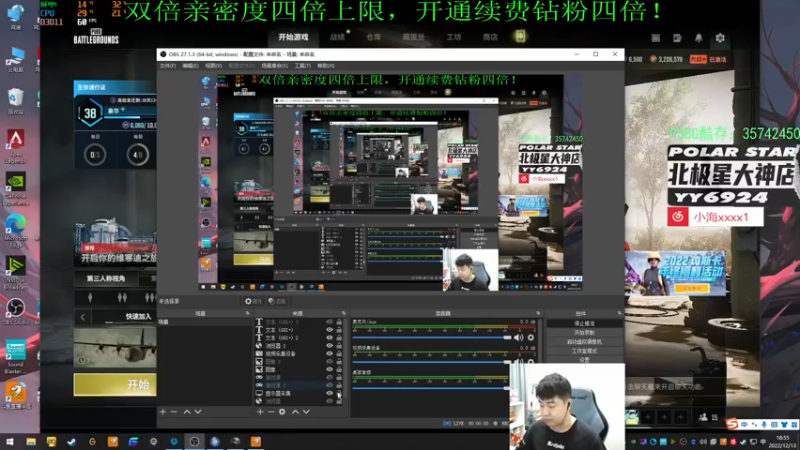This screenshot has height=450, width=800.
Task: Open Steam from the taskbar
Action: tap(71, 441)
